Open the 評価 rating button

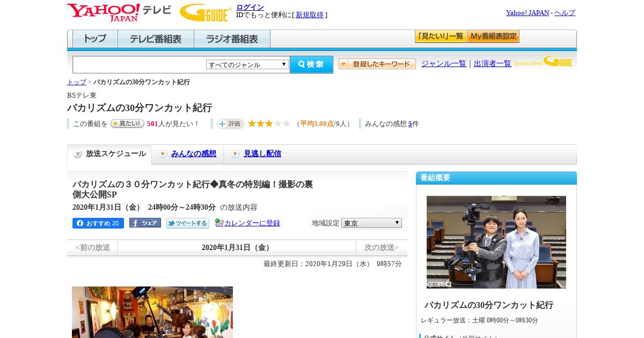coord(230,124)
